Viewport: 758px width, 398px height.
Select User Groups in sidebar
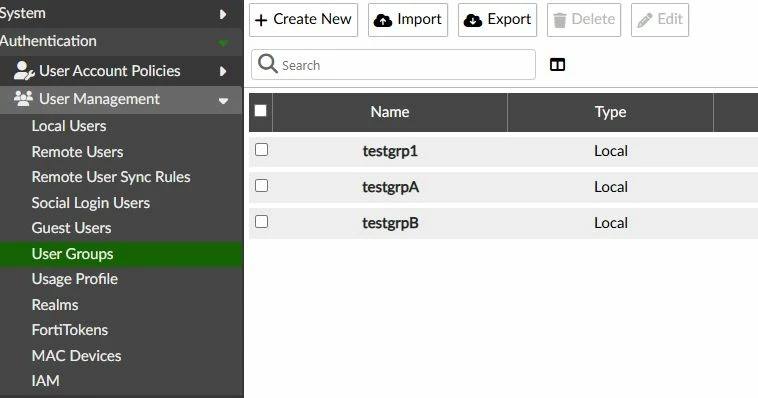121,254
